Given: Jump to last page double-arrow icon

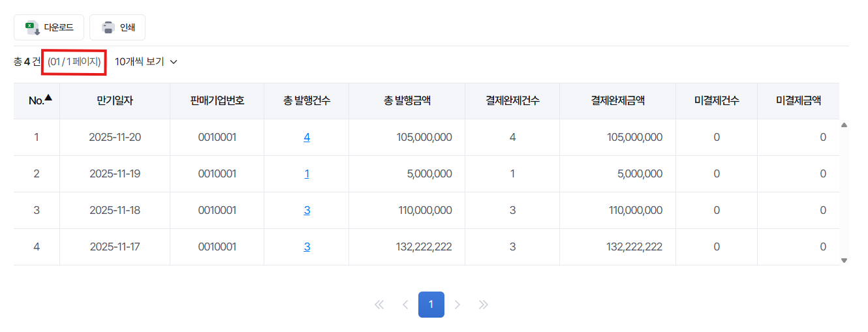Looking at the screenshot, I should [x=484, y=305].
